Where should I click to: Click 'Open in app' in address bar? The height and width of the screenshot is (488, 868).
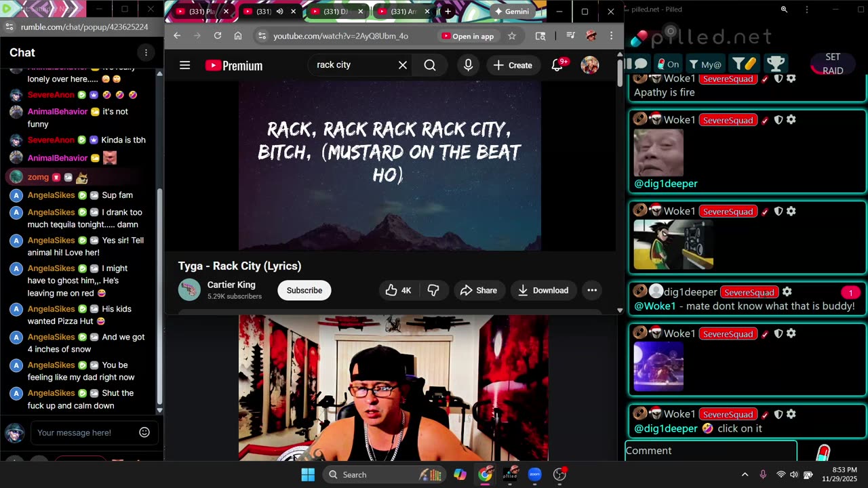pyautogui.click(x=468, y=36)
